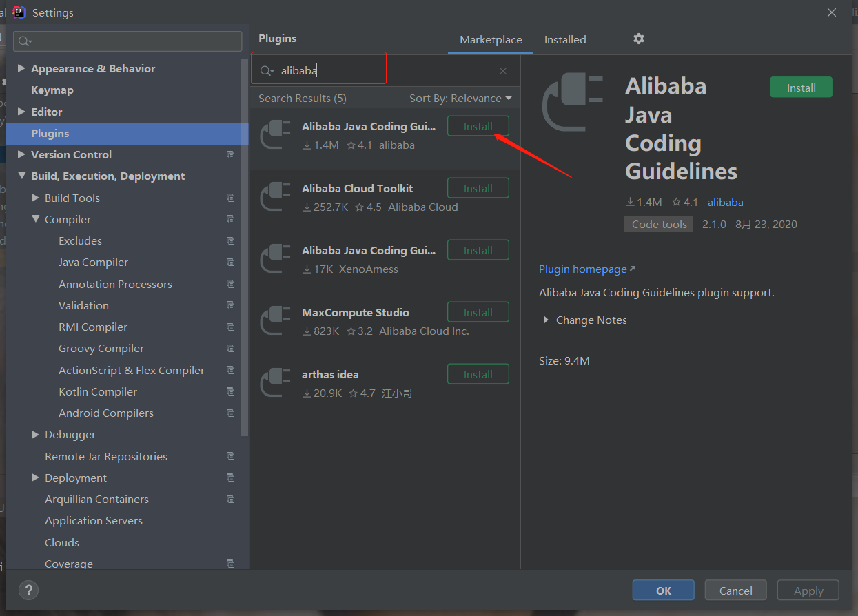This screenshot has width=858, height=616.
Task: Open the Plugin homepage link
Action: [587, 269]
